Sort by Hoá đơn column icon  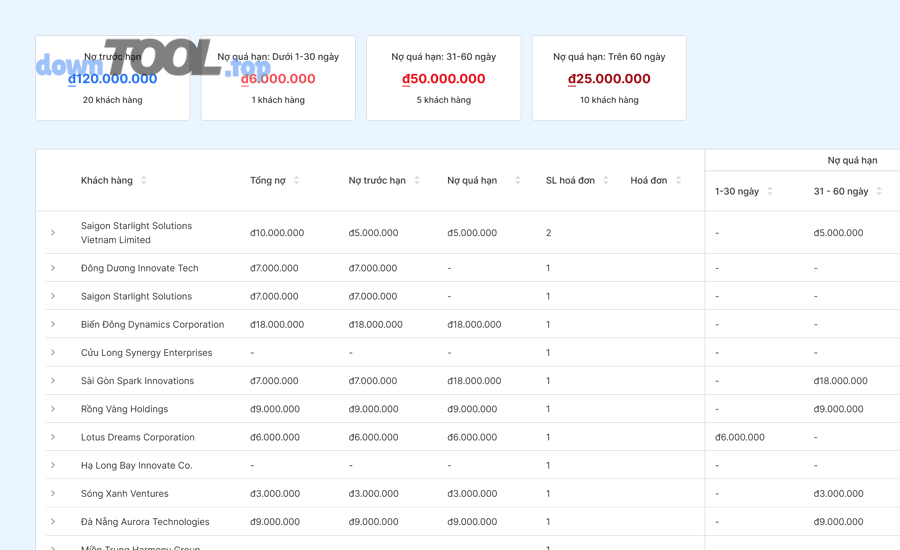tap(678, 180)
